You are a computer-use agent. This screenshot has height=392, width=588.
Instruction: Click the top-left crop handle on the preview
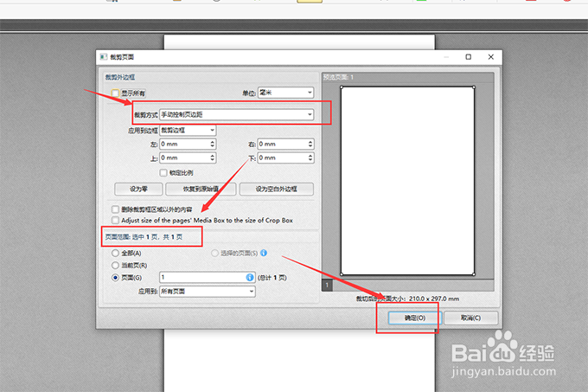point(342,87)
